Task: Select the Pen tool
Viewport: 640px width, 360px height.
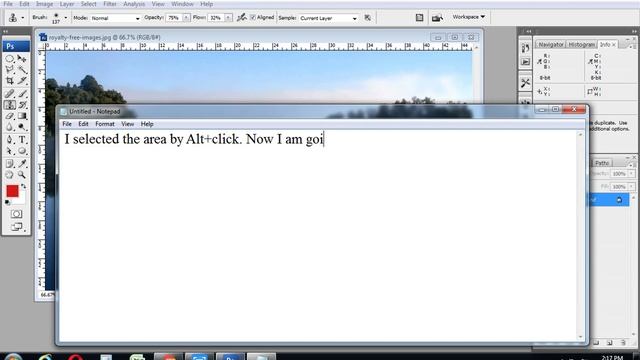Action: click(9, 140)
